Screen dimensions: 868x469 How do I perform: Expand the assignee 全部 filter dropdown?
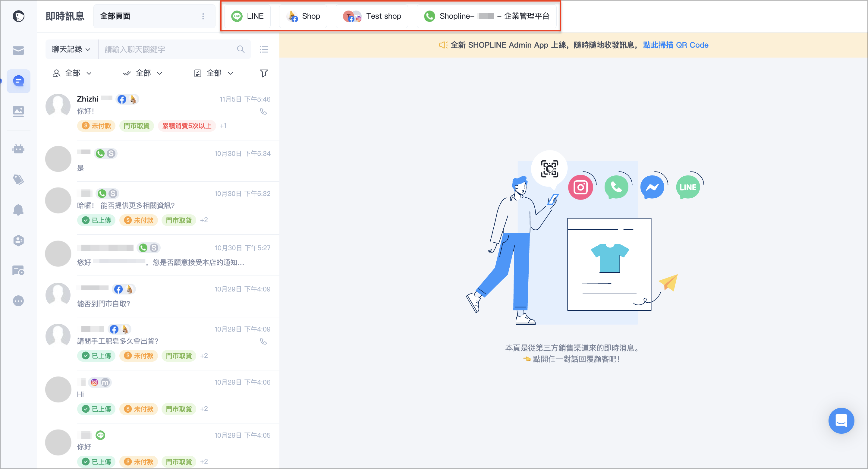[72, 73]
